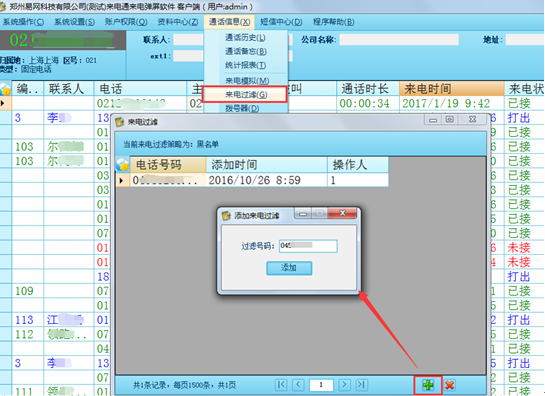This screenshot has width=545, height=396.
Task: Close the 添加来电过滤 dialog
Action: click(x=342, y=213)
